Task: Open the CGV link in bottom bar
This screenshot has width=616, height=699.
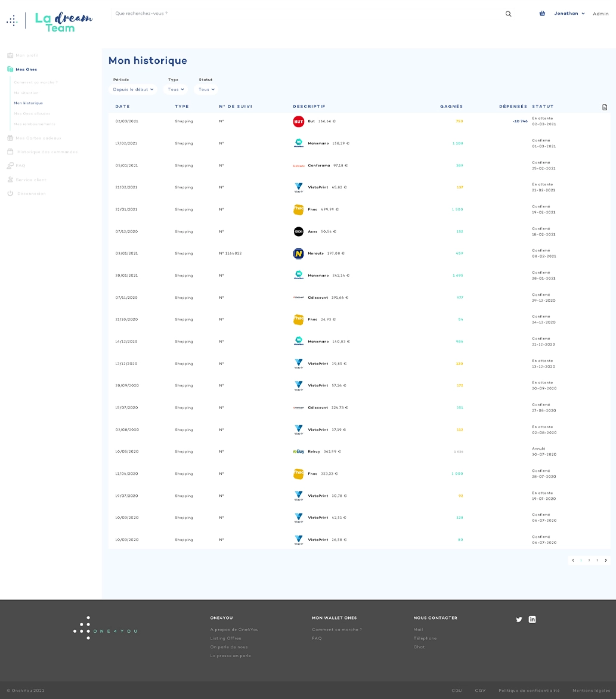Action: [x=480, y=691]
